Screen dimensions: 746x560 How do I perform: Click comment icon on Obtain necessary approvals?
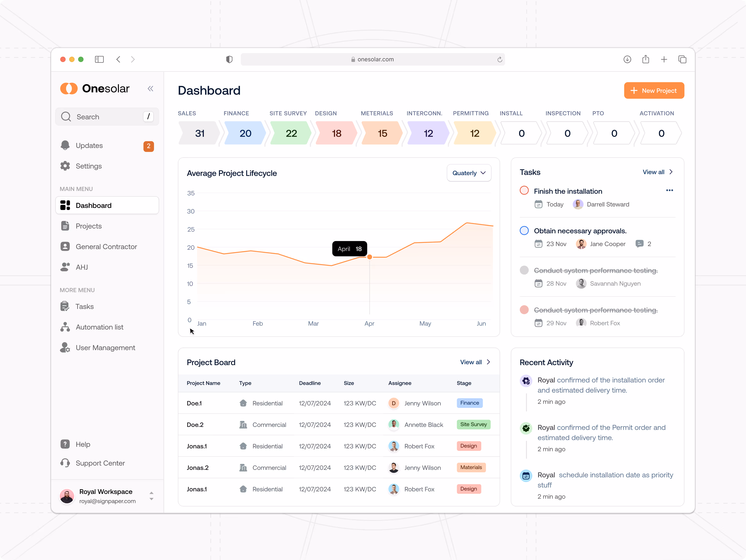[639, 244]
